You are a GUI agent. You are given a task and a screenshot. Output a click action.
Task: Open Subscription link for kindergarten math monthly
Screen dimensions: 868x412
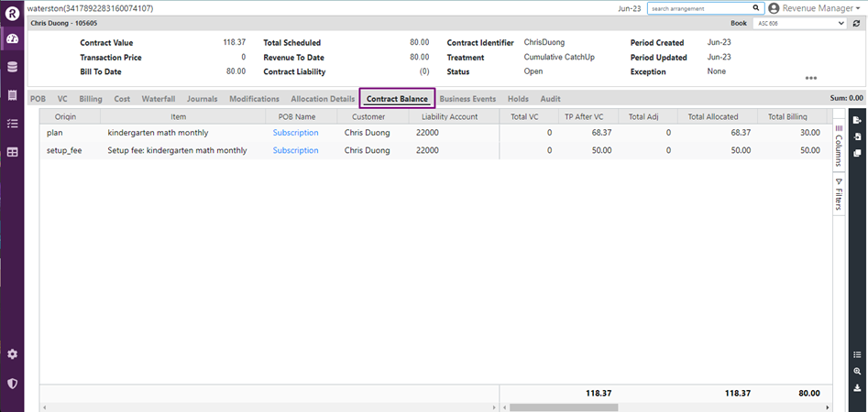[x=295, y=133]
